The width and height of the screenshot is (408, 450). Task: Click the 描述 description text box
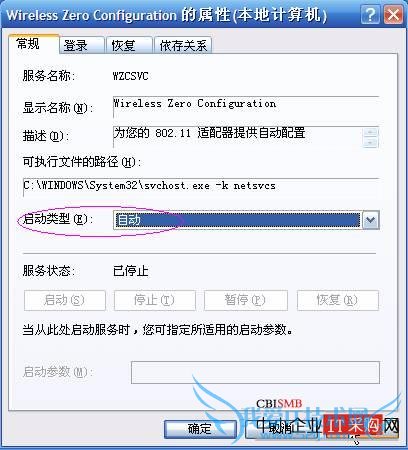[x=238, y=137]
